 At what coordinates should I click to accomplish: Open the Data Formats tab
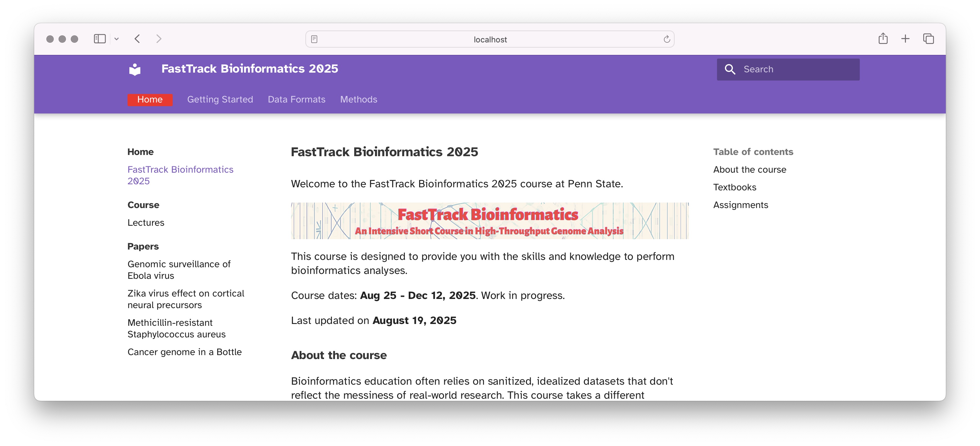(x=296, y=100)
